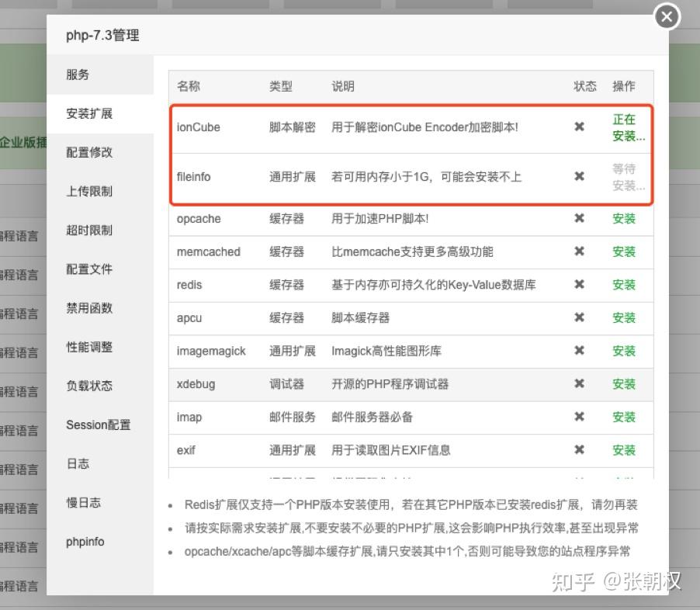This screenshot has width=700, height=610.
Task: Click the status cross icon for exif
Action: pos(579,449)
